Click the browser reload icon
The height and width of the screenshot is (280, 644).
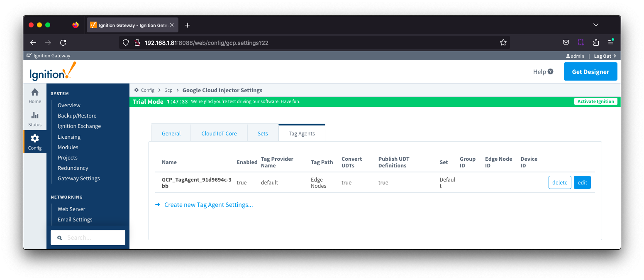63,42
